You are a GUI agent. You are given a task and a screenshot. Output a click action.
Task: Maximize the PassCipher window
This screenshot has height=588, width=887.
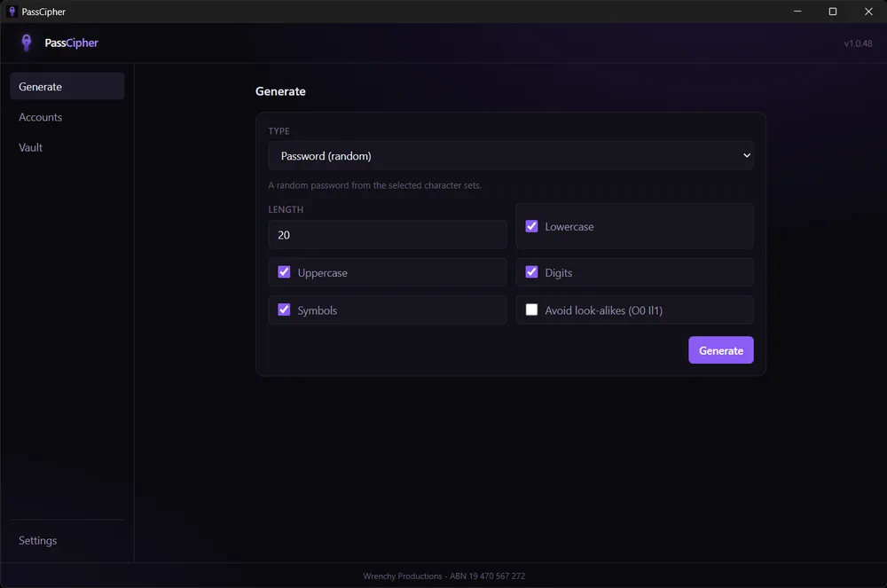tap(833, 12)
